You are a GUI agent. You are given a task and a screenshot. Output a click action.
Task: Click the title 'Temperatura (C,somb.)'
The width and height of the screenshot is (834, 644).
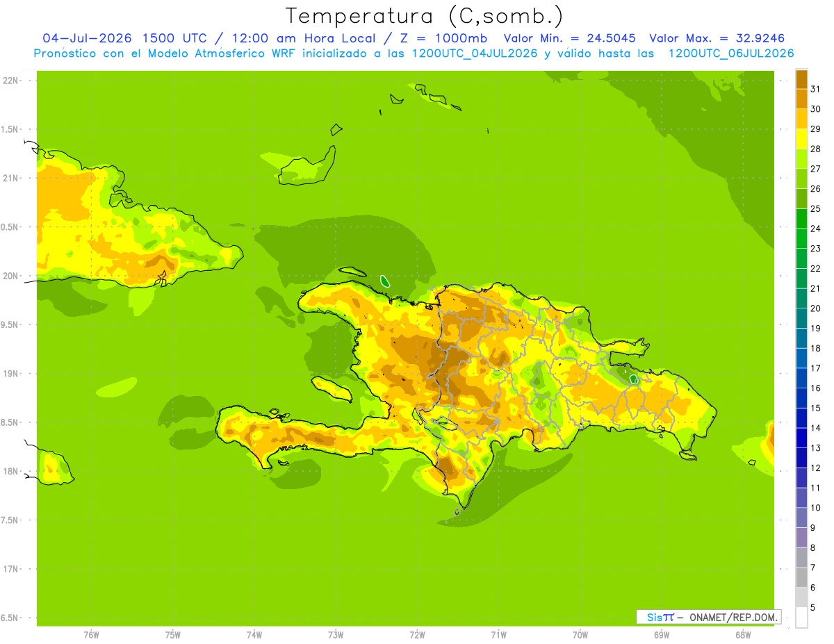click(425, 16)
